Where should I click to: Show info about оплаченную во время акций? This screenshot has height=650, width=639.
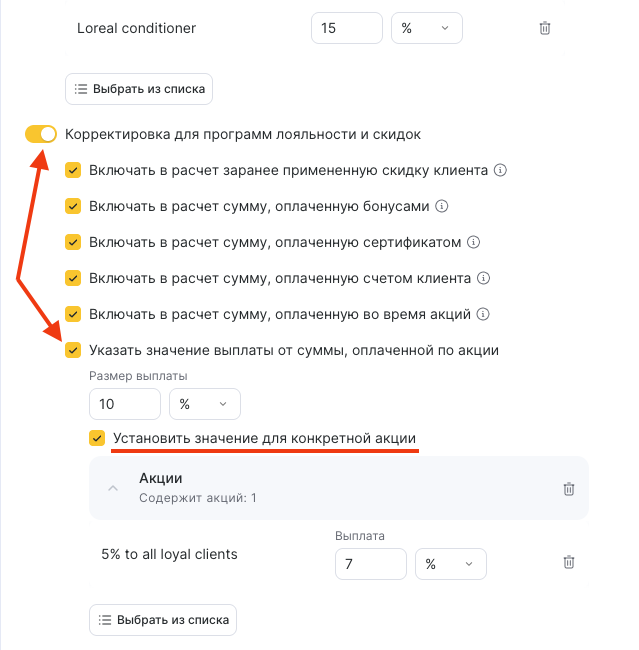[x=483, y=314]
